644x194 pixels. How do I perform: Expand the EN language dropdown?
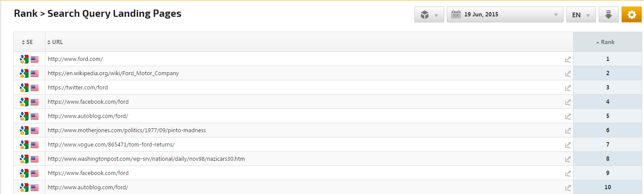point(580,15)
